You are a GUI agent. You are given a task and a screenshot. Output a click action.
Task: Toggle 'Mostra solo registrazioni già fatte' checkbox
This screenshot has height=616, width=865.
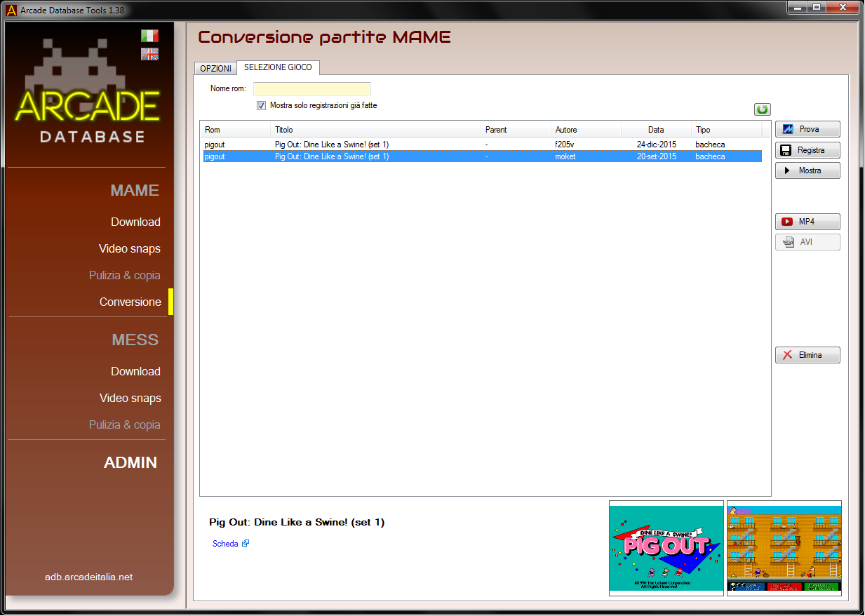point(262,106)
